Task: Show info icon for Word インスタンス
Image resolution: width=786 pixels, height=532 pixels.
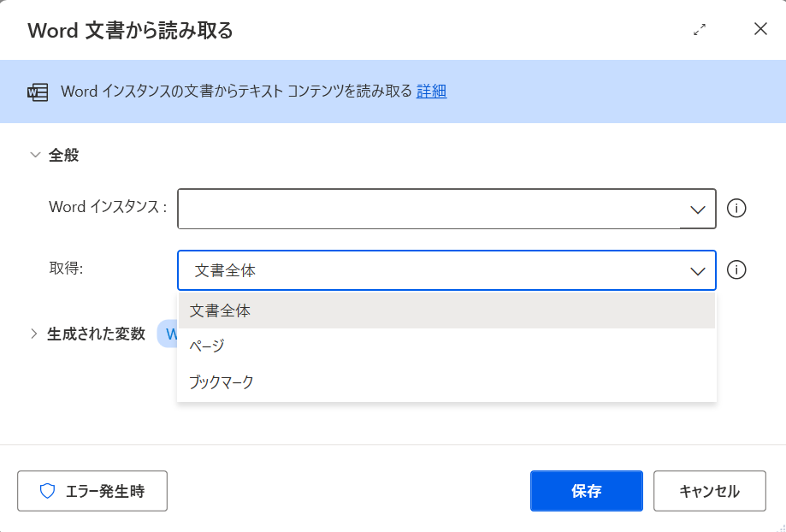Action: [x=736, y=208]
